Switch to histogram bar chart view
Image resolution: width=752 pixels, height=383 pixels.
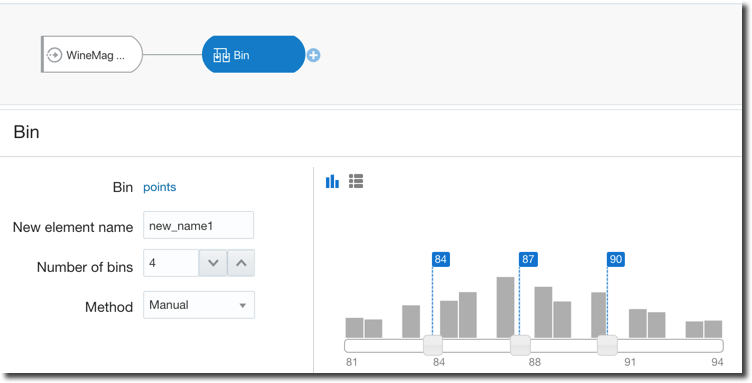[x=332, y=181]
